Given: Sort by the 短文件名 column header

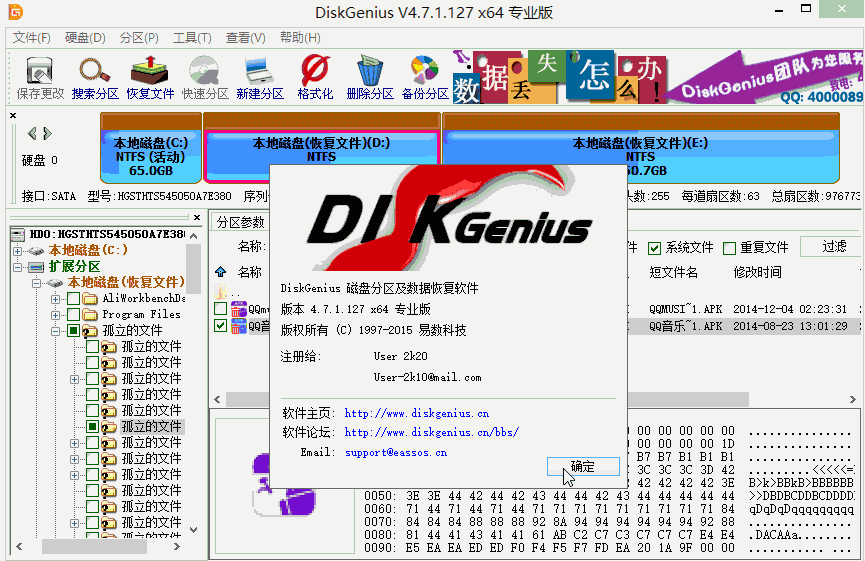Looking at the screenshot, I should pyautogui.click(x=674, y=272).
